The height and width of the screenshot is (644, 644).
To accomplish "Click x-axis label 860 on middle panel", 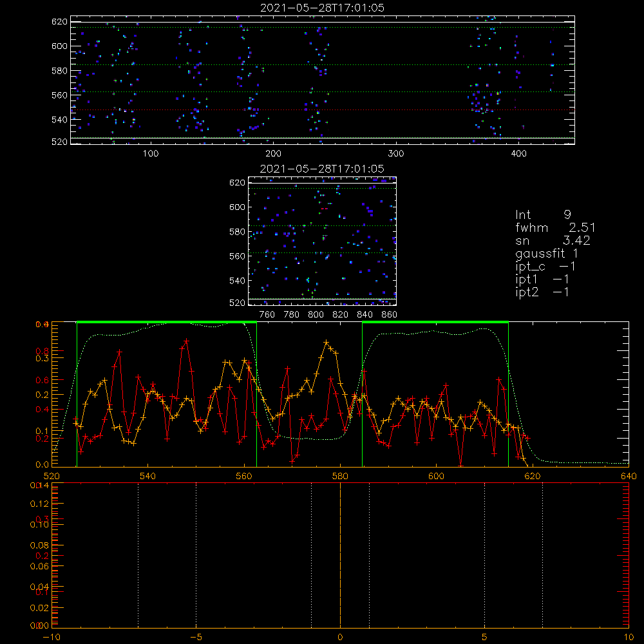I will pyautogui.click(x=390, y=315).
